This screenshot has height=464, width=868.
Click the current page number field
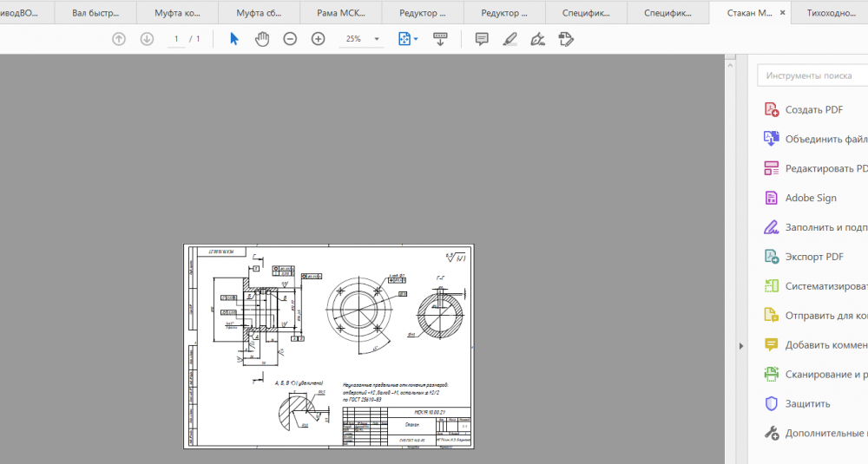(176, 39)
